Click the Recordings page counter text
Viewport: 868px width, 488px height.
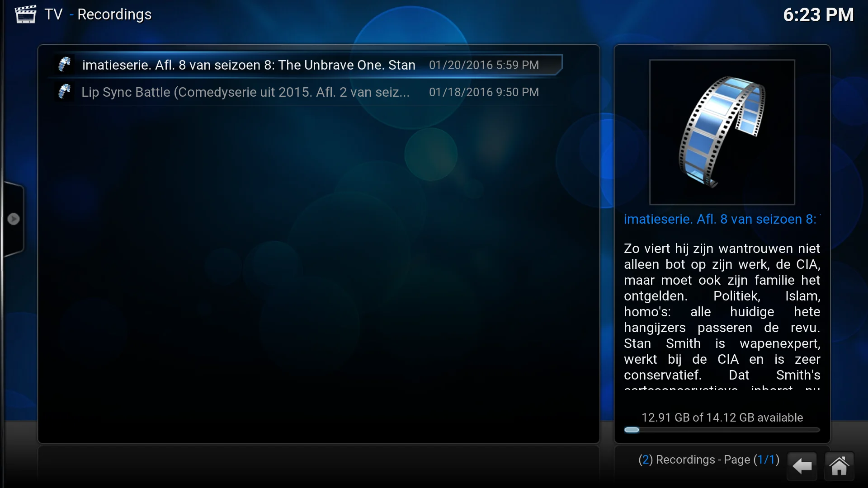click(708, 460)
